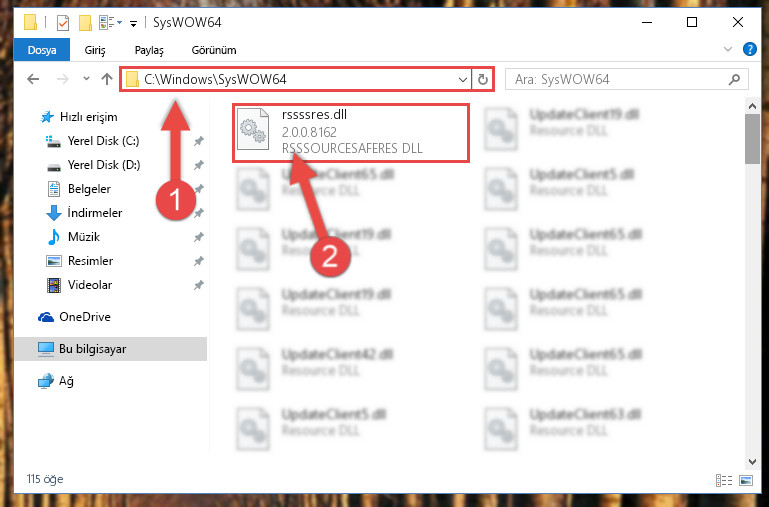Image resolution: width=769 pixels, height=507 pixels.
Task: Navigate up one folder level arrow
Action: point(106,79)
